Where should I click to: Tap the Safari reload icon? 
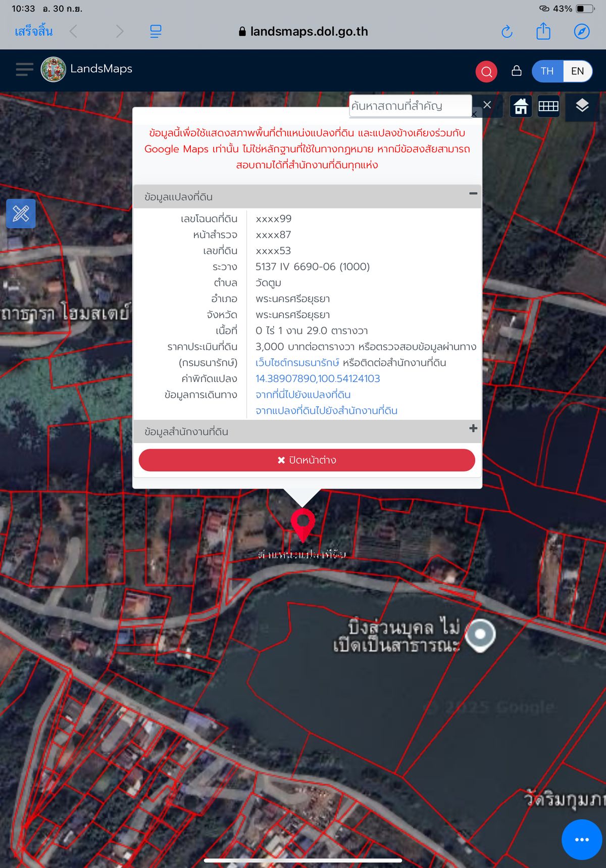tap(507, 32)
